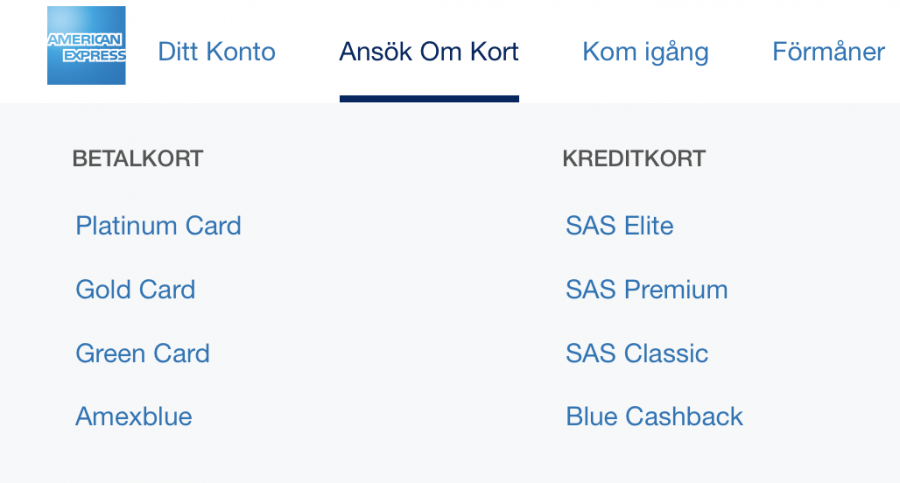The image size is (900, 483).
Task: Open the gold-tier charge card link
Action: (135, 290)
